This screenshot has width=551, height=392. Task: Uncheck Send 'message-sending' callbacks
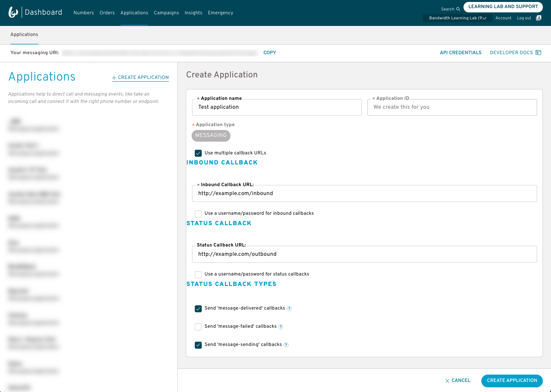[198, 345]
